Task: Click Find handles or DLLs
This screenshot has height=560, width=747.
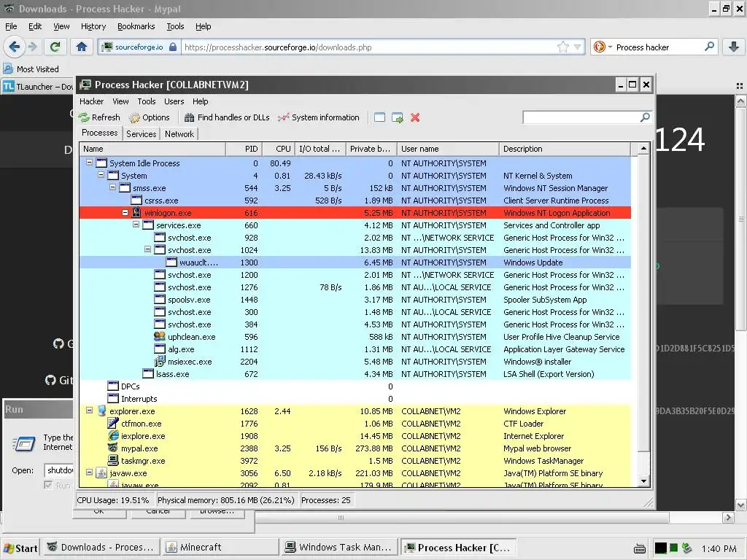Action: pos(227,117)
